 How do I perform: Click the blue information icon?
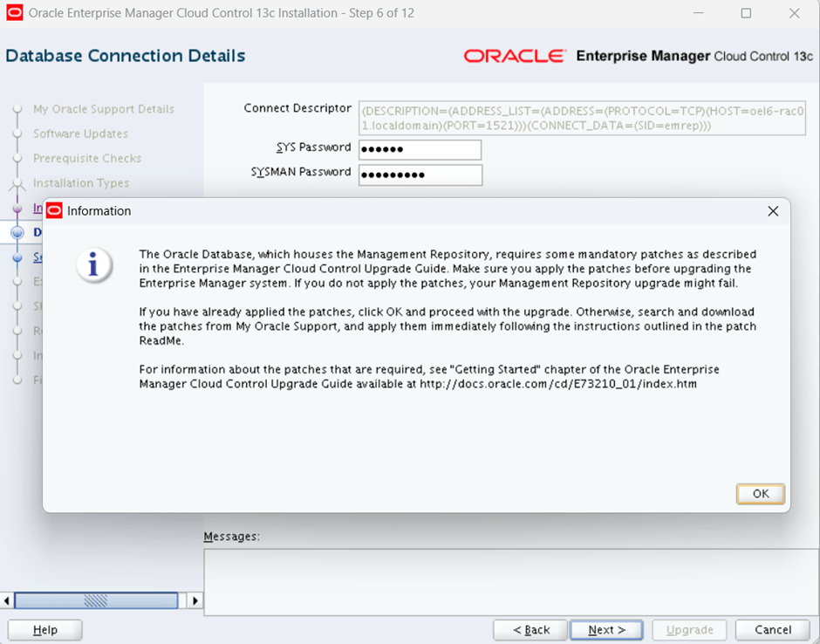tap(93, 265)
